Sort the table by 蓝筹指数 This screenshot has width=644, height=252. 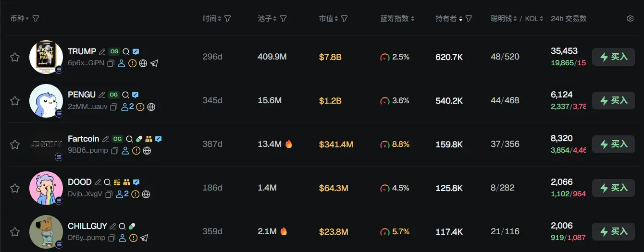(397, 19)
